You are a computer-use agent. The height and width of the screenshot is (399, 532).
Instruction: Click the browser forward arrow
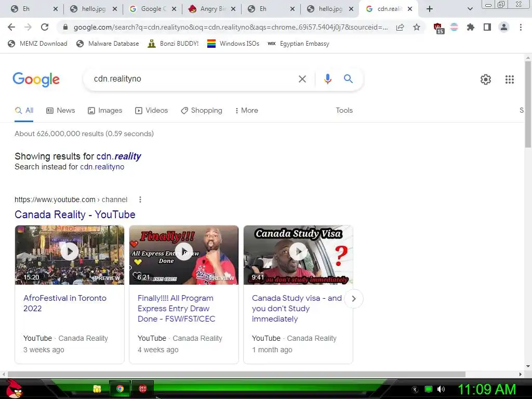[x=28, y=27]
